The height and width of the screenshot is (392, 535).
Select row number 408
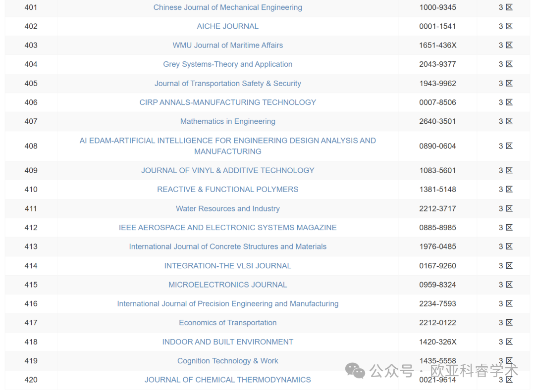[31, 146]
